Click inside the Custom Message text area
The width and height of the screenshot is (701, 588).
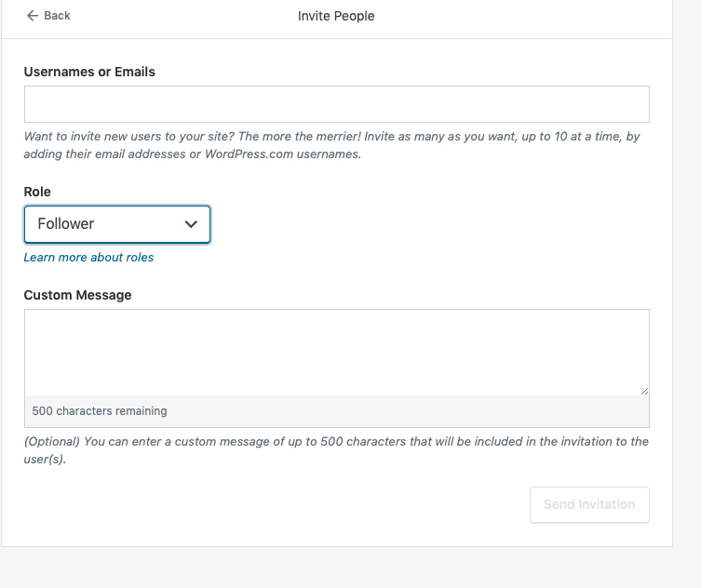click(x=336, y=352)
